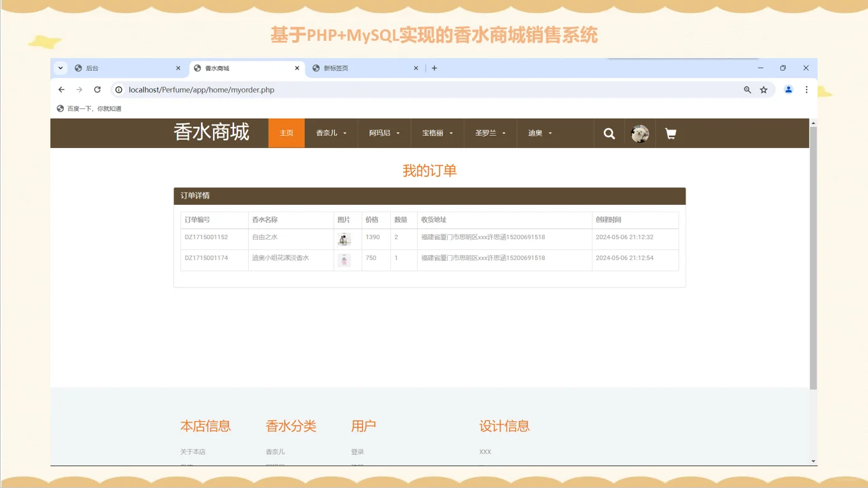
Task: Expand the 圣罗兰 dropdown menu
Action: (x=490, y=133)
